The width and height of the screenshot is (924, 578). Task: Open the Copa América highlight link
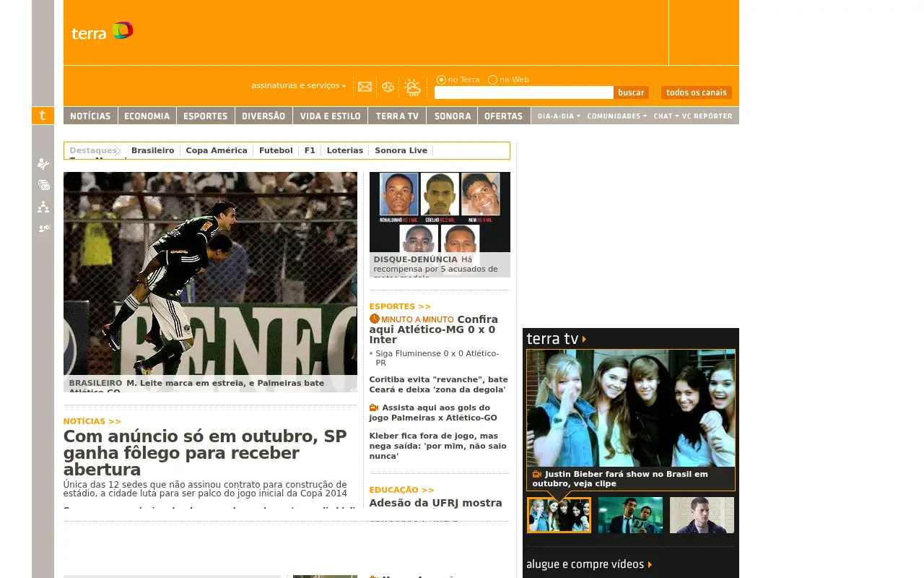[217, 150]
